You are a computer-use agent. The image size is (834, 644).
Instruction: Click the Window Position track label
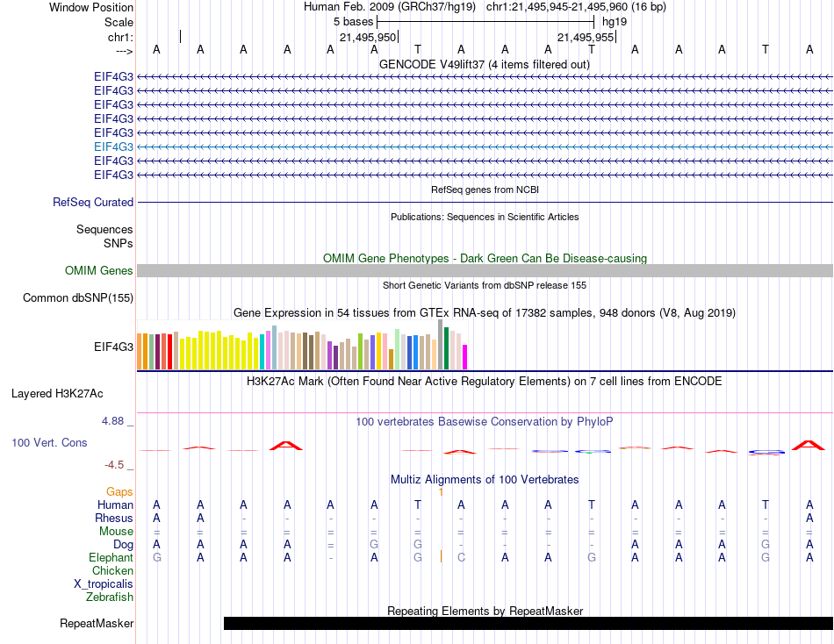(91, 7)
